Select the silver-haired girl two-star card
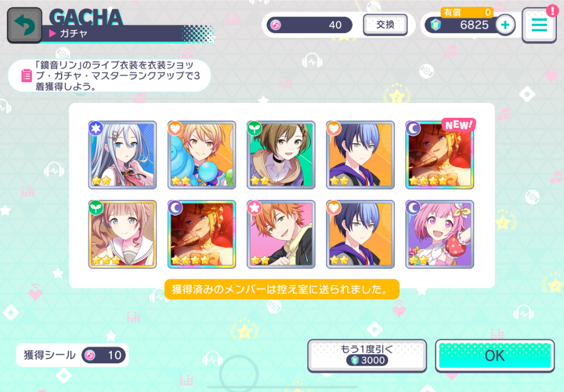The width and height of the screenshot is (564, 392). (x=122, y=155)
